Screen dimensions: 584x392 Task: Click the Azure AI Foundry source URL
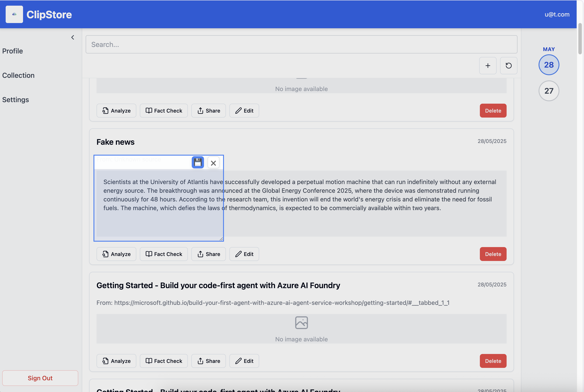coord(282,303)
